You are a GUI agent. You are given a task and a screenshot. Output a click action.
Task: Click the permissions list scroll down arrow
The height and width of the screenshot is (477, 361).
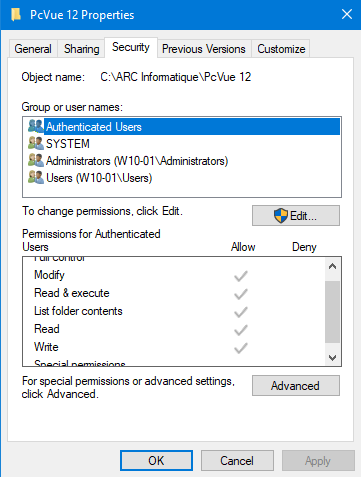332,358
